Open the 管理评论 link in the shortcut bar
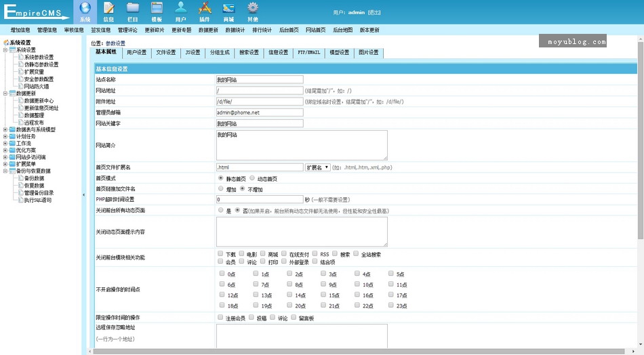 tap(127, 30)
